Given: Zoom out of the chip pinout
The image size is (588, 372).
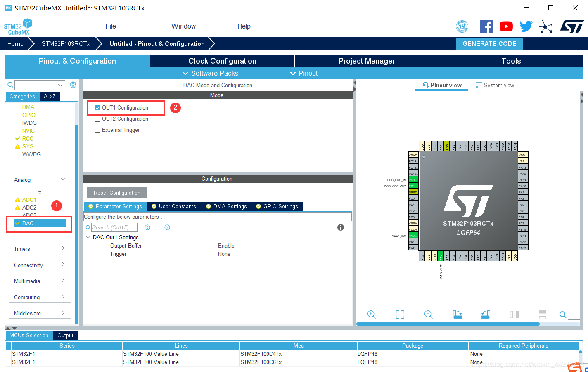Looking at the screenshot, I should tap(429, 315).
